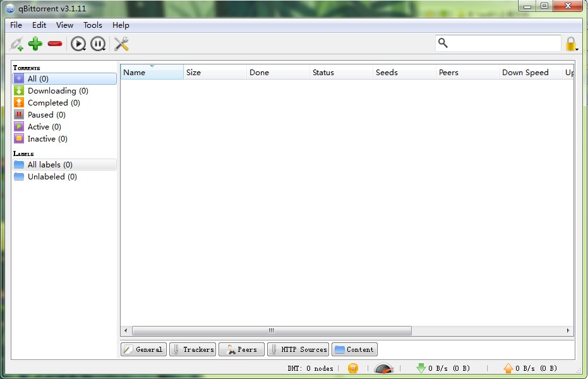Click the add torrent link icon
The height and width of the screenshot is (379, 588).
[x=16, y=44]
